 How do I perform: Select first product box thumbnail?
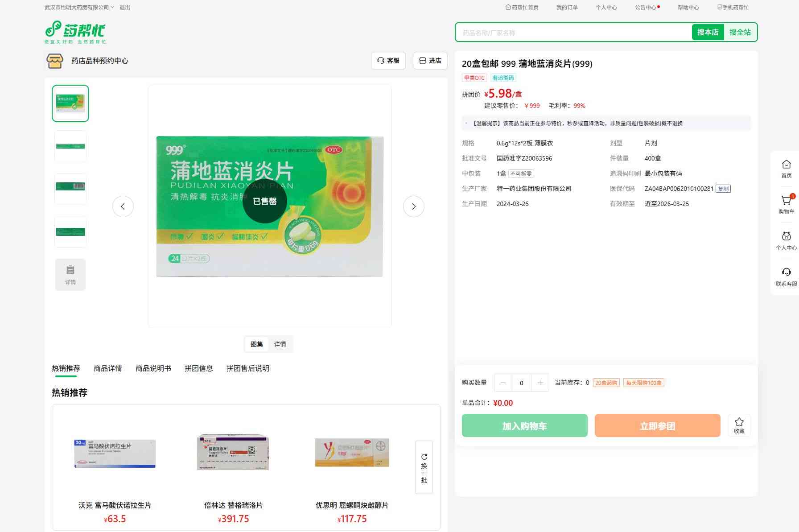[70, 103]
